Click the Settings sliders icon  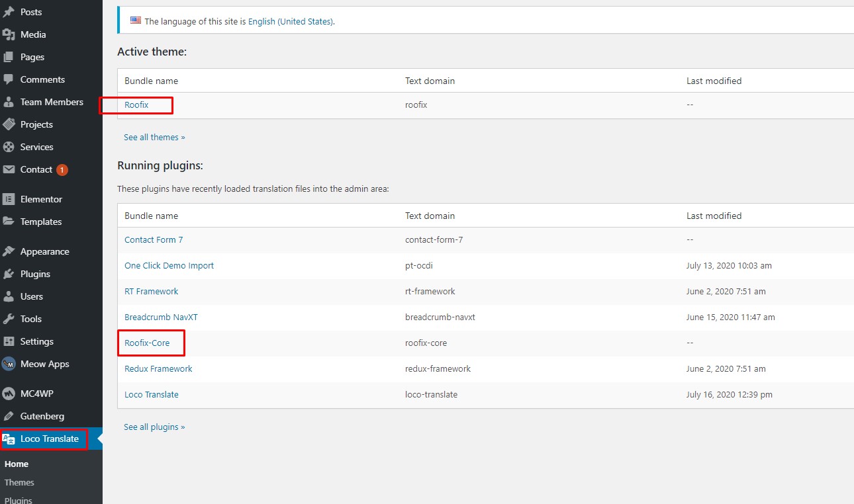click(9, 341)
